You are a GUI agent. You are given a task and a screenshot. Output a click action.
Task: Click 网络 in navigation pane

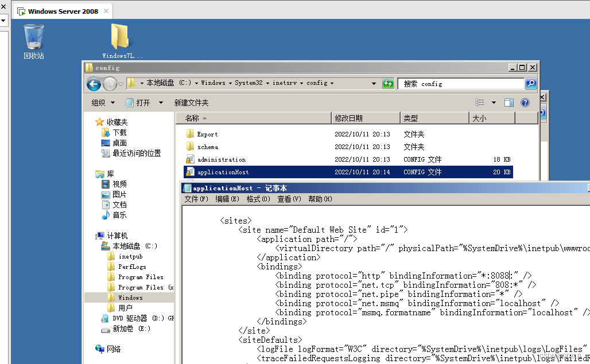pyautogui.click(x=113, y=349)
